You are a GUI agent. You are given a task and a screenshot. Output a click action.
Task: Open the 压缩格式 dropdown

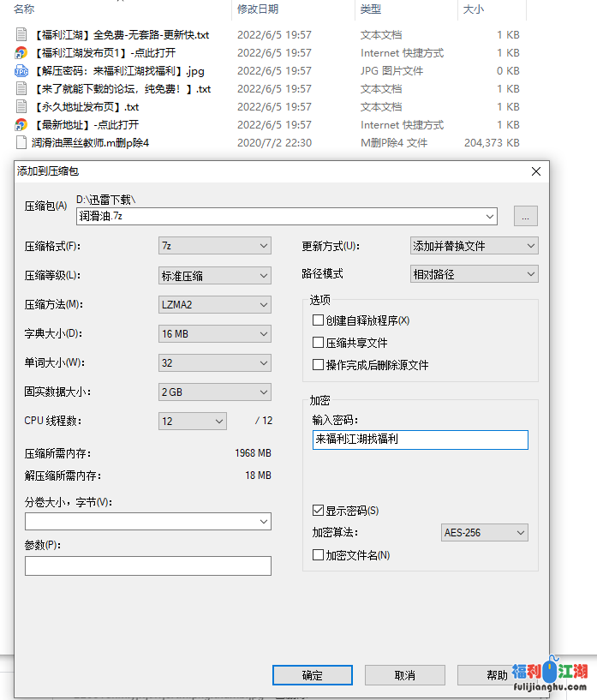point(215,247)
